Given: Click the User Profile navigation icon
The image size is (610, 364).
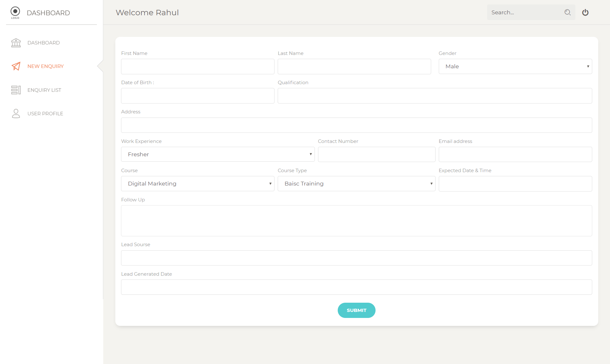Looking at the screenshot, I should point(16,113).
